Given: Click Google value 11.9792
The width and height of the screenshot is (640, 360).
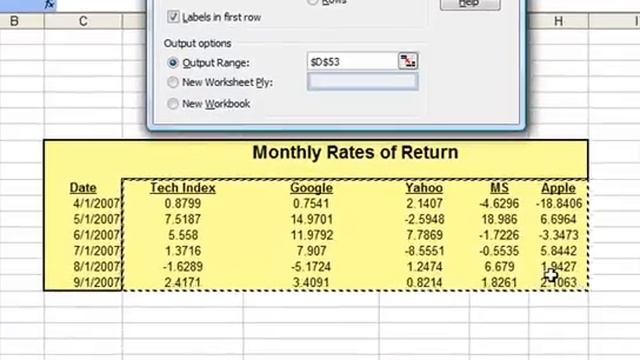Looking at the screenshot, I should [311, 235].
